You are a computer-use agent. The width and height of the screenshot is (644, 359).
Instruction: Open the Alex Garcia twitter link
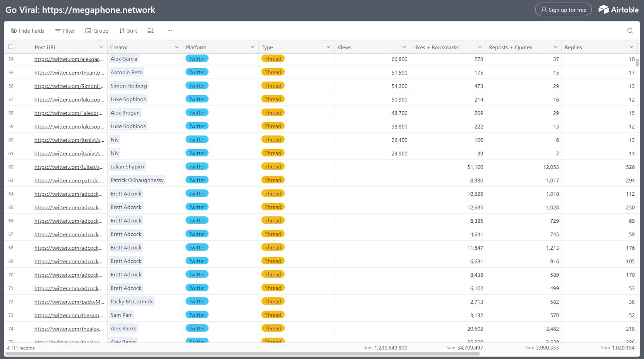coord(69,59)
